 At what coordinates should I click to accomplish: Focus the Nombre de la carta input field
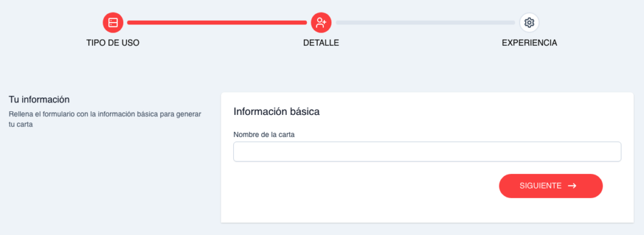pyautogui.click(x=427, y=152)
